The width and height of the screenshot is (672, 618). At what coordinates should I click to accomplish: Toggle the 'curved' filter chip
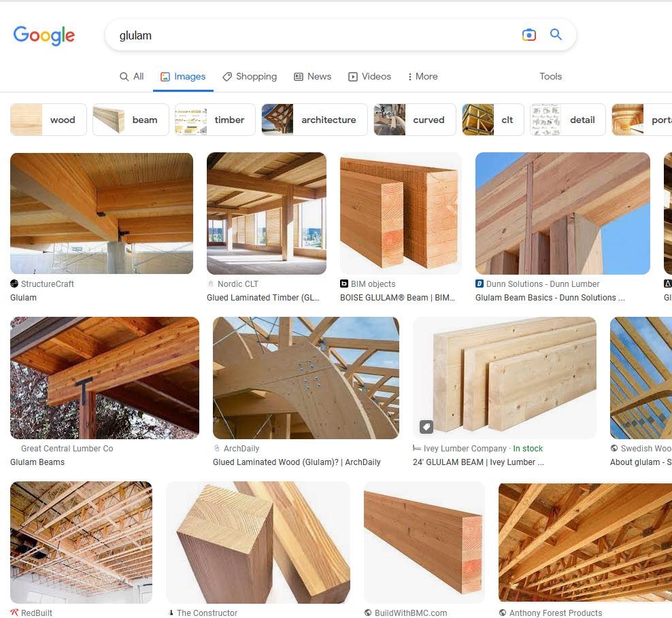click(x=414, y=120)
